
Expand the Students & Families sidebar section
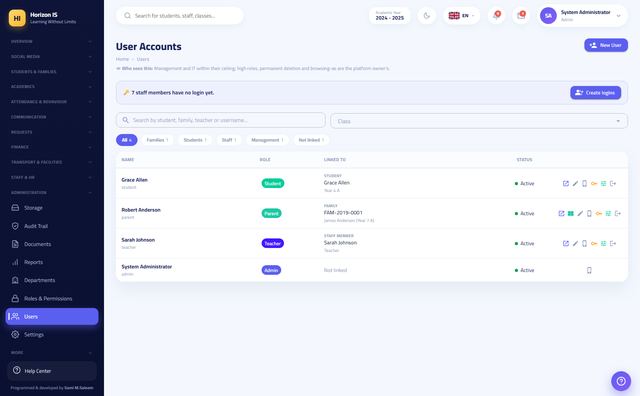point(51,72)
